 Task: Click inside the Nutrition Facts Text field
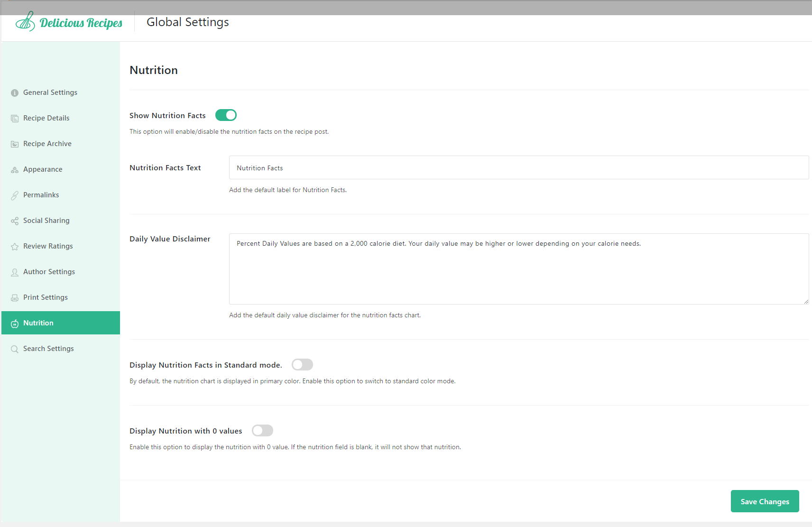point(518,167)
